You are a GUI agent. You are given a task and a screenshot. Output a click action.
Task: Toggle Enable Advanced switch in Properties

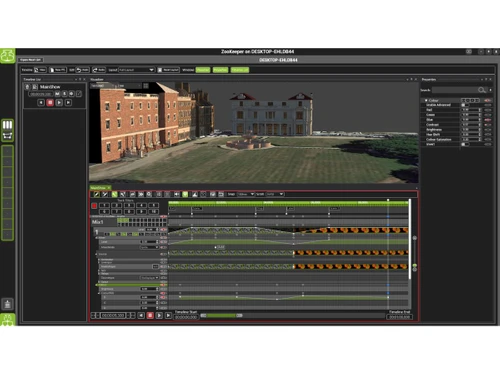(465, 105)
